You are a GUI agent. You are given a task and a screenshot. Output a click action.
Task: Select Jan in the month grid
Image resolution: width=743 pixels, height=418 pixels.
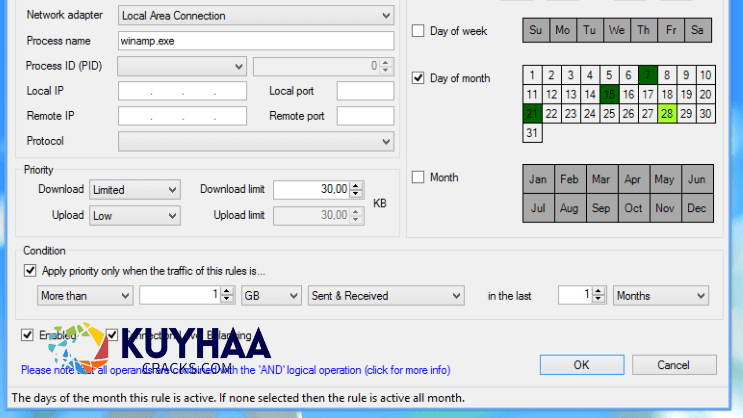click(x=538, y=180)
